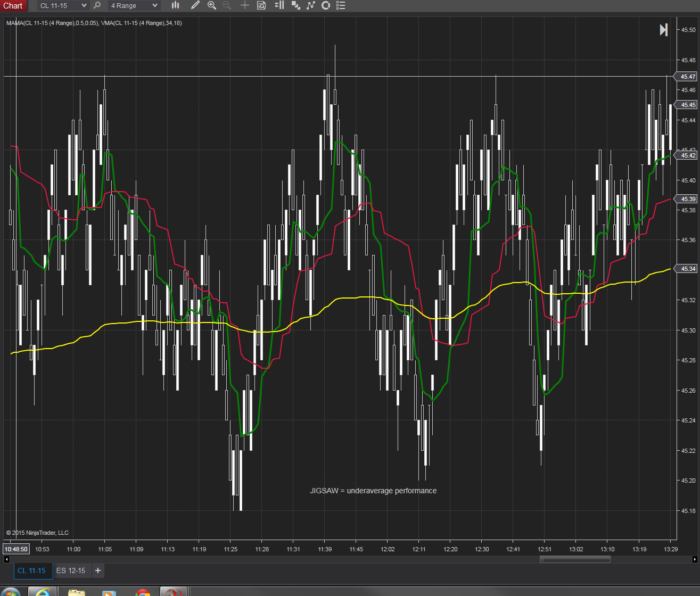Image resolution: width=700 pixels, height=596 pixels.
Task: Open Google Chrome from taskbar
Action: 143,592
